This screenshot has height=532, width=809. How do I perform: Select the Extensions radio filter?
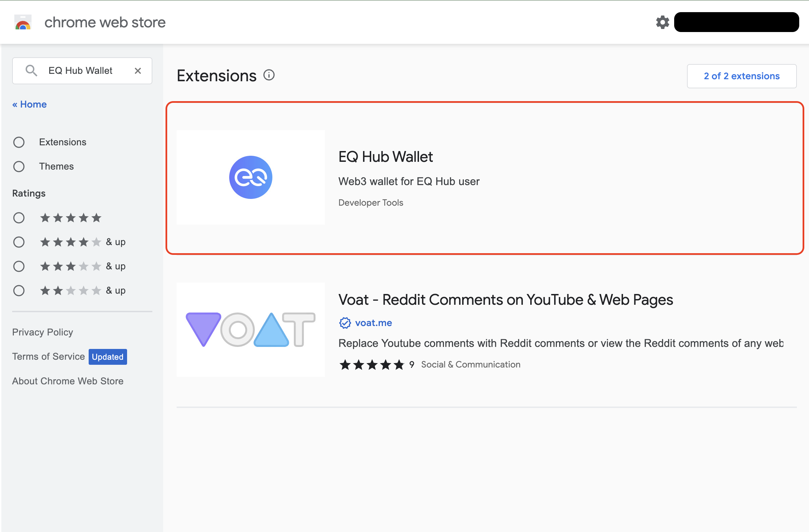[x=19, y=142]
